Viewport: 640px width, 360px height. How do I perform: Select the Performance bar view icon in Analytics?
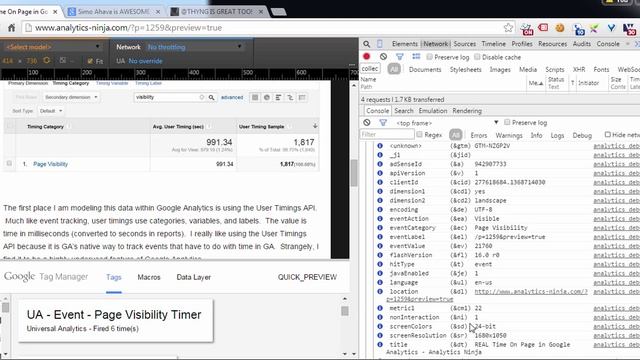[x=278, y=98]
